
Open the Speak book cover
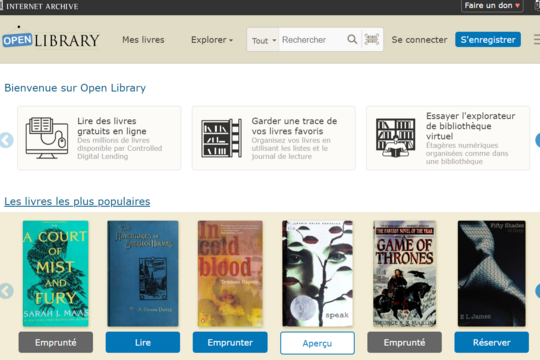click(317, 274)
